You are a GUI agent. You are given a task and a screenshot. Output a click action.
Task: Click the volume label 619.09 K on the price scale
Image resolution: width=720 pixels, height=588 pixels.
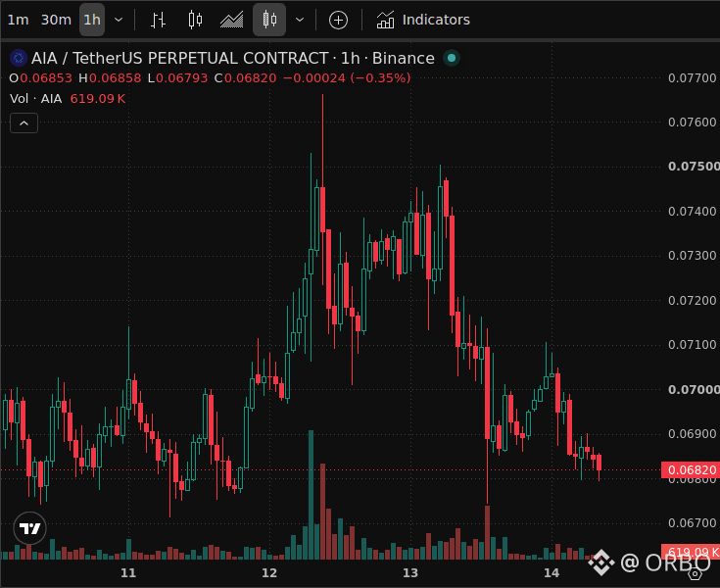point(691,551)
